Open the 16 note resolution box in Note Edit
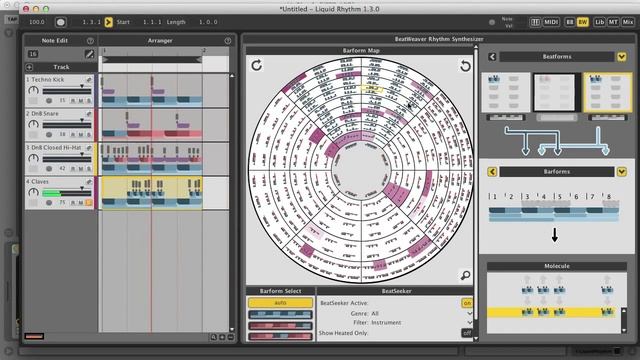This screenshot has width=640, height=360. click(x=33, y=54)
